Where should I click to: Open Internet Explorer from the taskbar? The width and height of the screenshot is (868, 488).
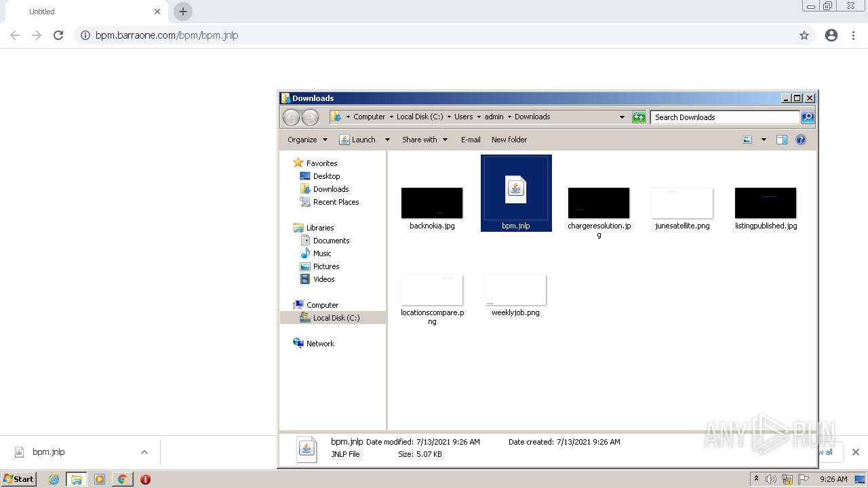point(54,479)
